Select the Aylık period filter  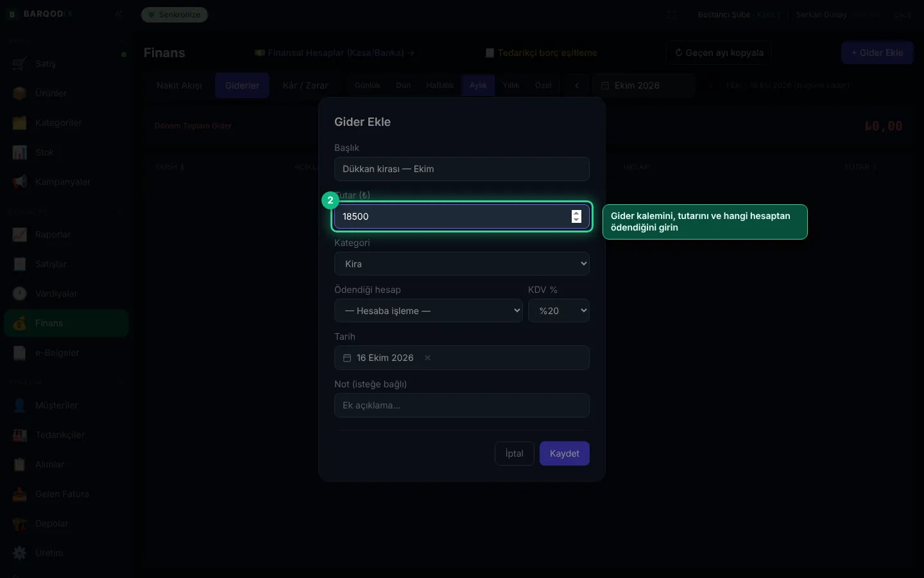tap(478, 85)
